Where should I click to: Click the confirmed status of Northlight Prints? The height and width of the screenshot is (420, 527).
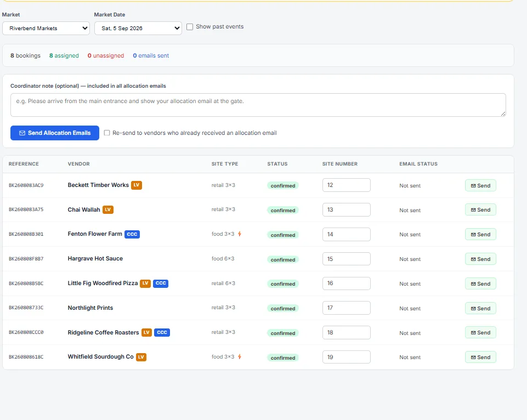(283, 309)
